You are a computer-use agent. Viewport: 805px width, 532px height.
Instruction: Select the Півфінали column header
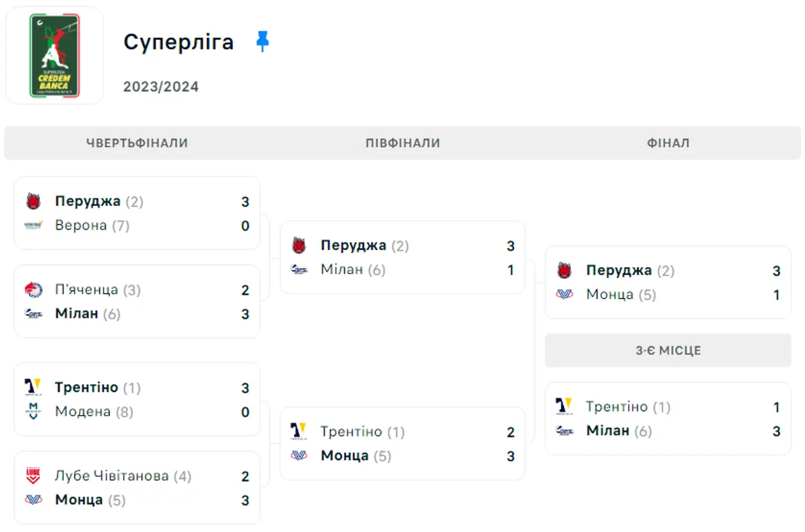[x=403, y=143]
